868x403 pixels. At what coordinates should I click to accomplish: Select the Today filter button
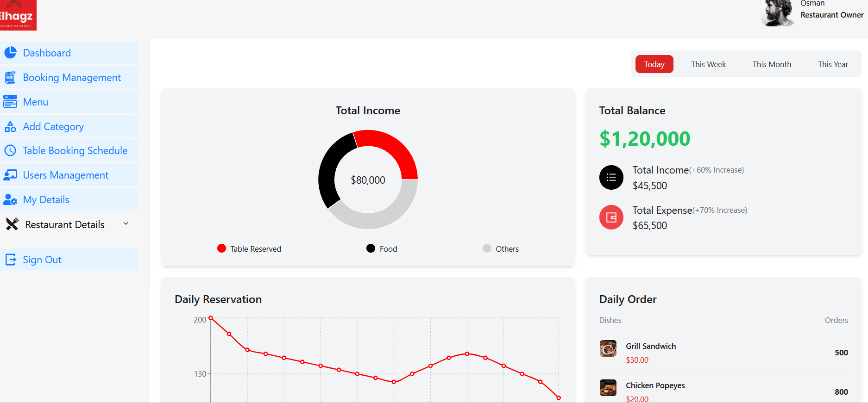654,64
